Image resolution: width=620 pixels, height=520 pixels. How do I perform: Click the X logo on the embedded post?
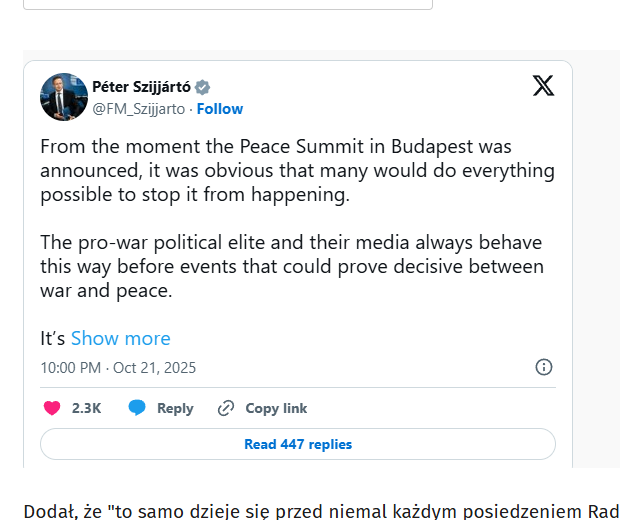(543, 86)
